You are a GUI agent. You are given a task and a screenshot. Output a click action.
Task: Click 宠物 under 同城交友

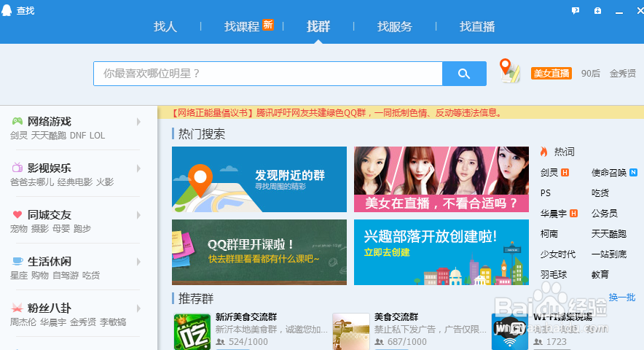pos(18,229)
